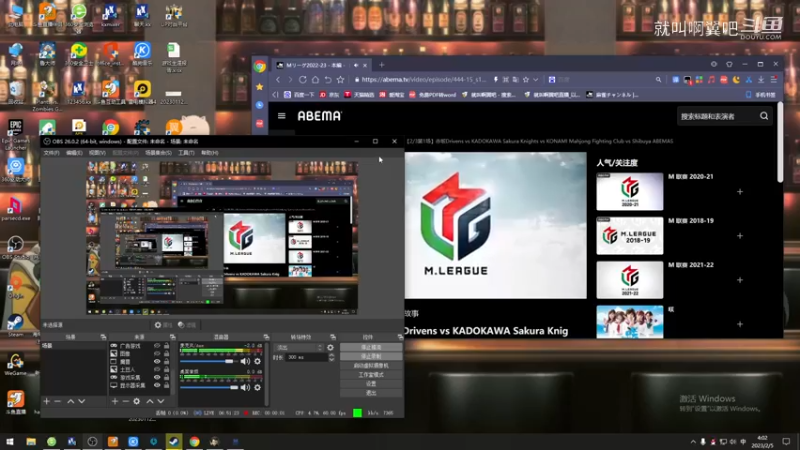The height and width of the screenshot is (450, 800).
Task: Mute the desktop audio mixer channel
Action: point(245,387)
